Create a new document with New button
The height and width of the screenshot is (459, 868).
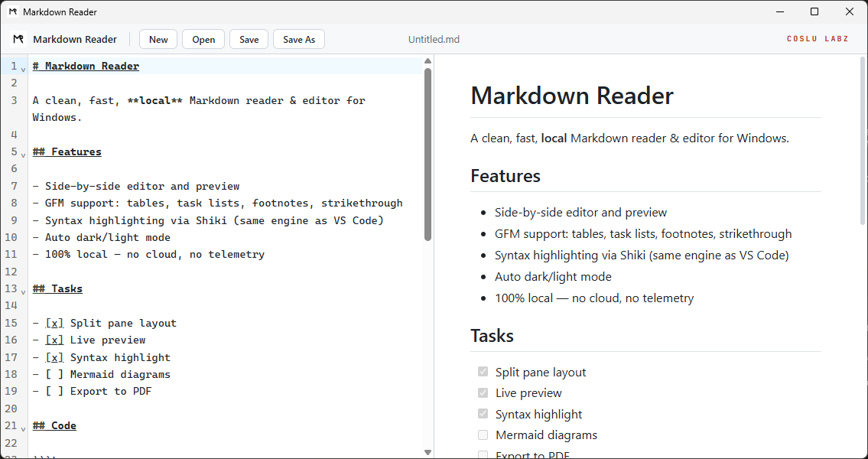(x=158, y=39)
